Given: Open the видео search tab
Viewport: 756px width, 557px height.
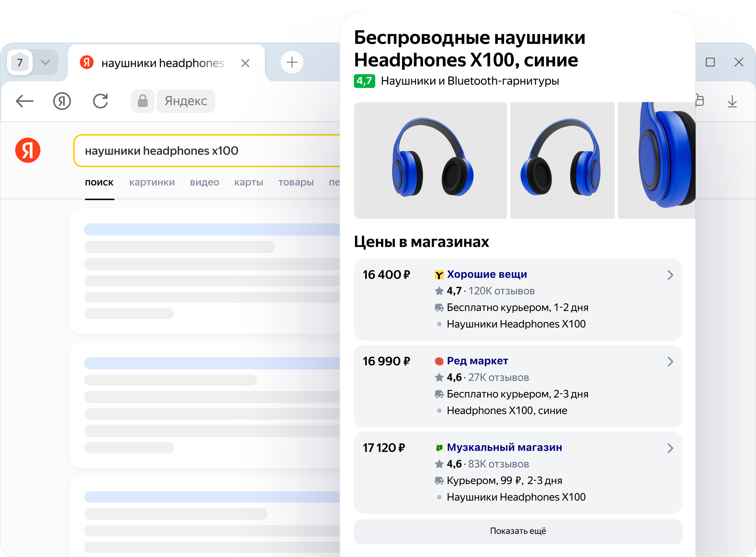Looking at the screenshot, I should [204, 182].
